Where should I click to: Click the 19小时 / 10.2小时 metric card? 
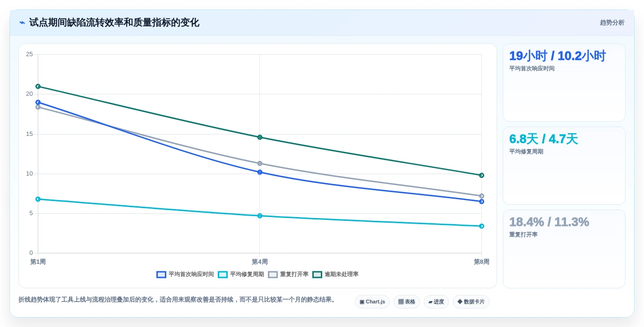point(564,83)
